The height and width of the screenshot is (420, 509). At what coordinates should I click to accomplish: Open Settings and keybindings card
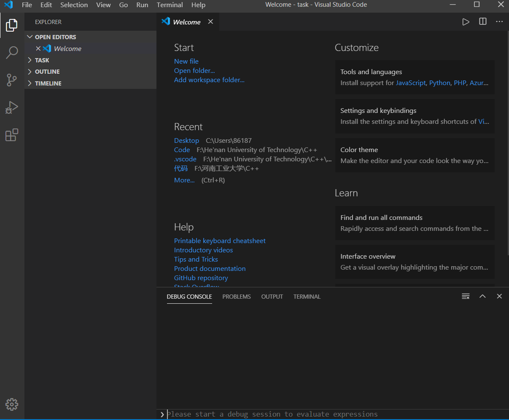coord(415,116)
